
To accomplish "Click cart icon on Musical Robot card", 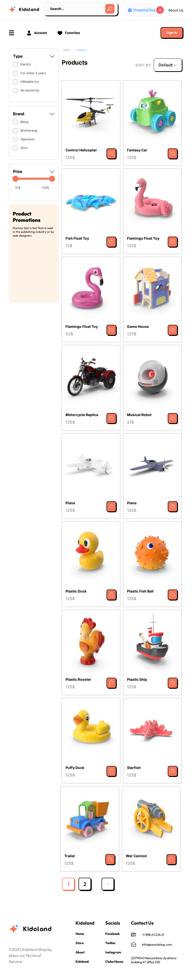I will [x=173, y=418].
